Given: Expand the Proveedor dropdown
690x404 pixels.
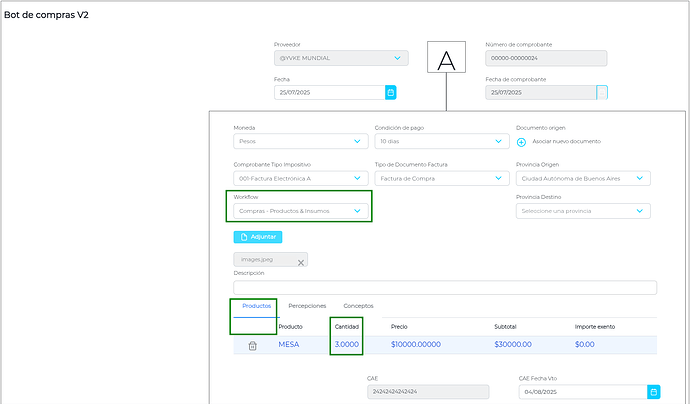Looking at the screenshot, I should click(341, 58).
